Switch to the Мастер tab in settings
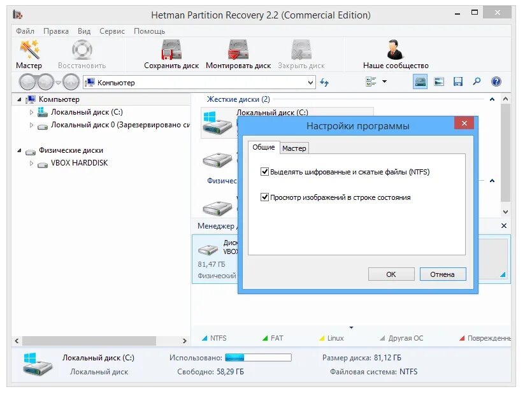This screenshot has width=532, height=403. point(294,148)
